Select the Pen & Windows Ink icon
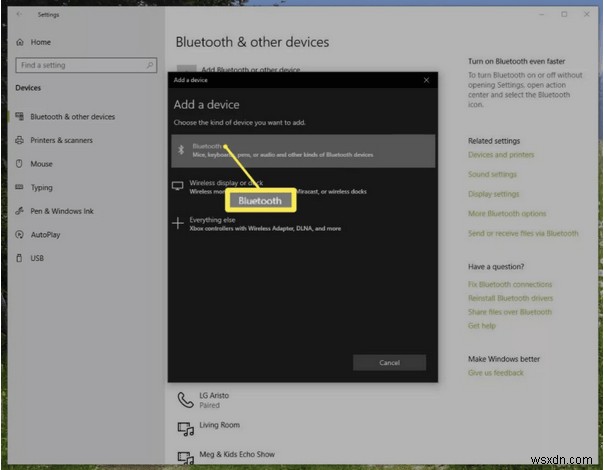The image size is (604, 470). click(19, 211)
